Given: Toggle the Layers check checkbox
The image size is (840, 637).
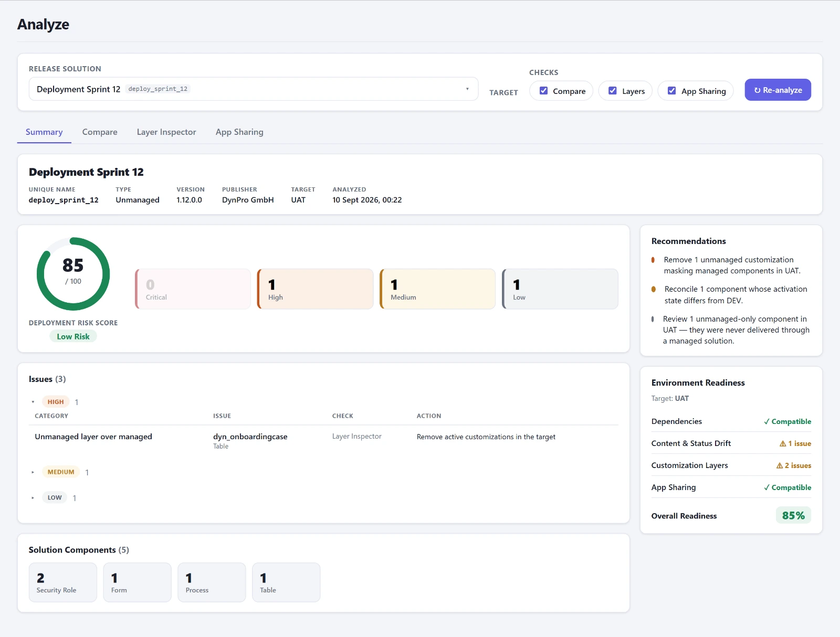Looking at the screenshot, I should (x=613, y=91).
